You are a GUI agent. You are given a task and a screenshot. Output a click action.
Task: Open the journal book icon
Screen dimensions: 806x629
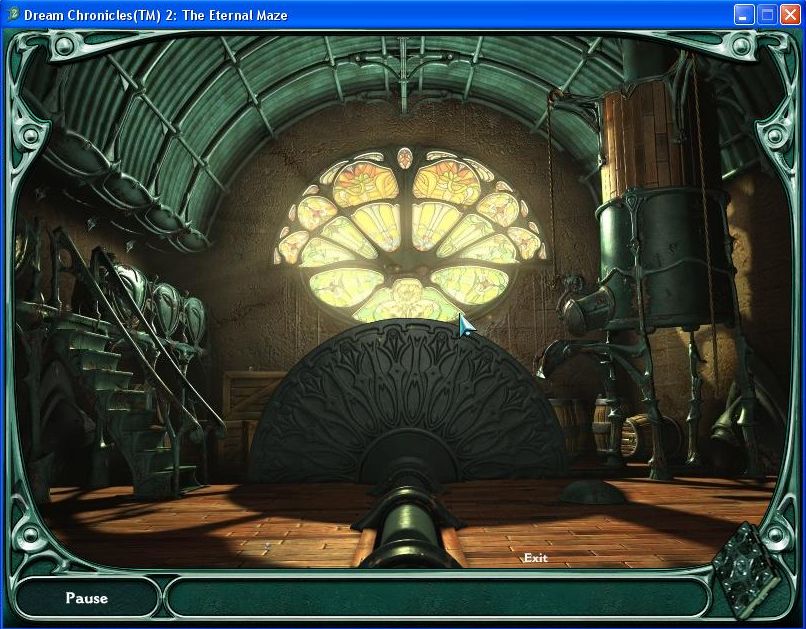point(746,571)
